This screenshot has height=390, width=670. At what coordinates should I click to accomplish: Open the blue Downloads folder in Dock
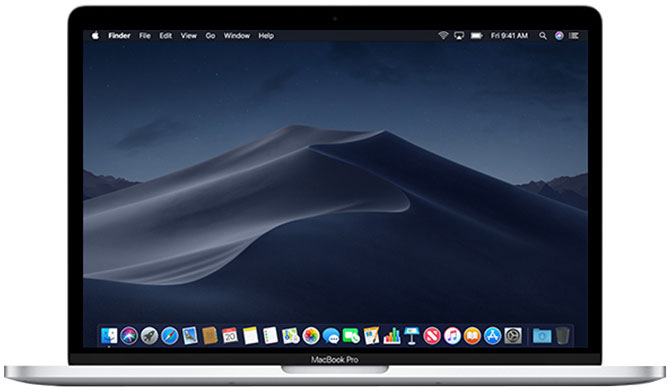click(542, 336)
